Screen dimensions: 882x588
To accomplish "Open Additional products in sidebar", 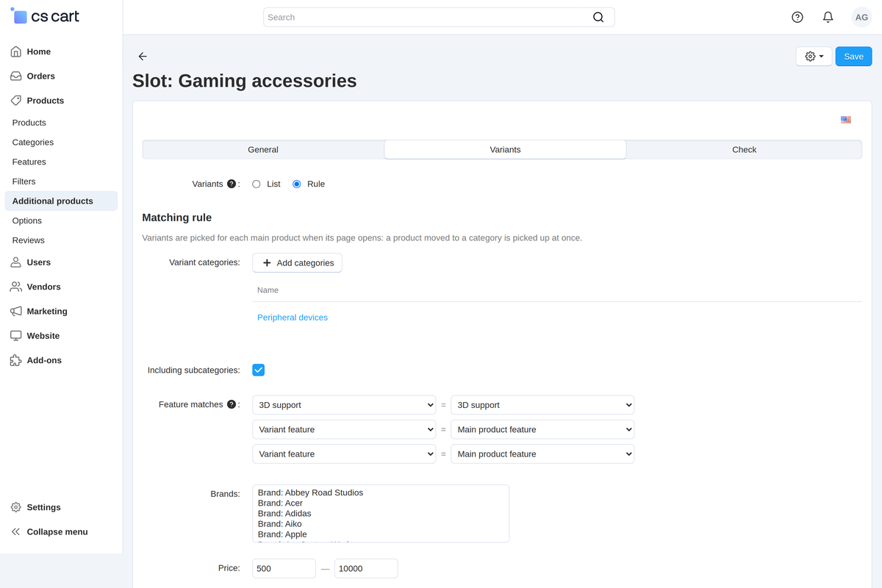I will click(61, 201).
